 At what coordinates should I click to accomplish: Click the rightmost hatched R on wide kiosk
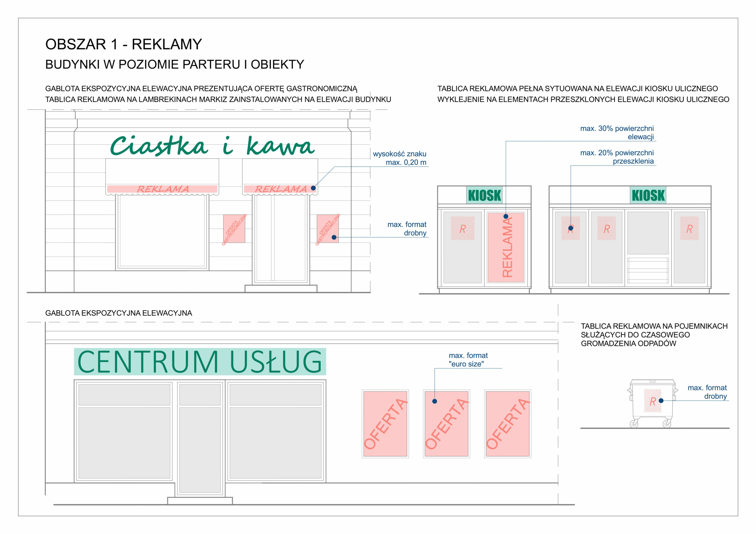[x=689, y=228]
